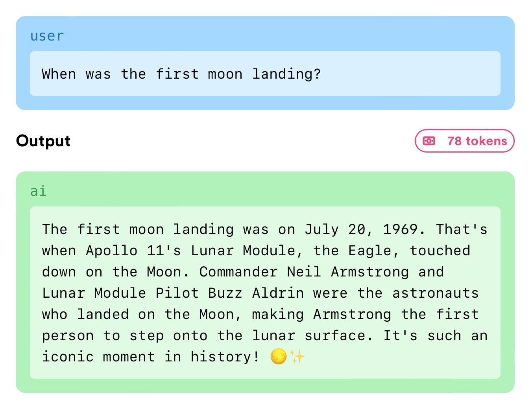Screen dimensions: 532x409
Task: Click the money bill icon in tokens badge
Action: pyautogui.click(x=429, y=141)
